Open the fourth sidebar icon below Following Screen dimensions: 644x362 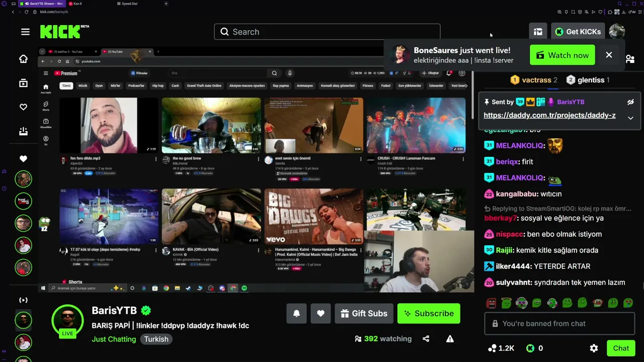tap(23, 131)
